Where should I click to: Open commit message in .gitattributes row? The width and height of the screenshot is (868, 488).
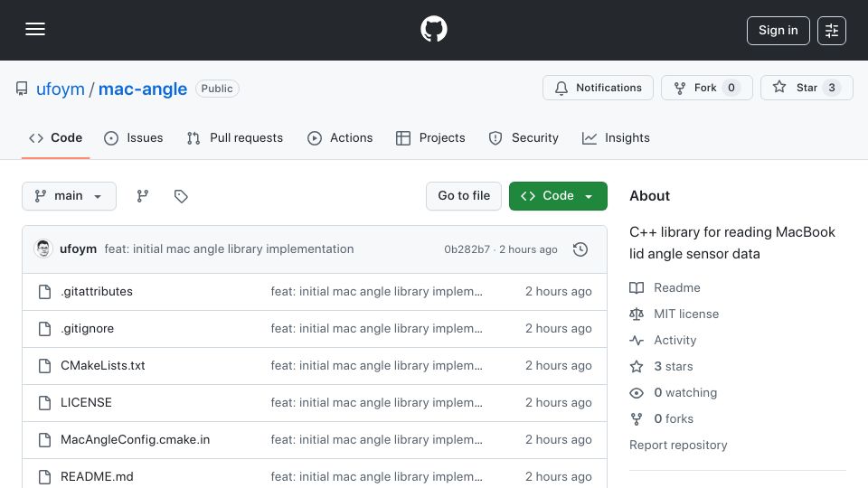tap(376, 292)
